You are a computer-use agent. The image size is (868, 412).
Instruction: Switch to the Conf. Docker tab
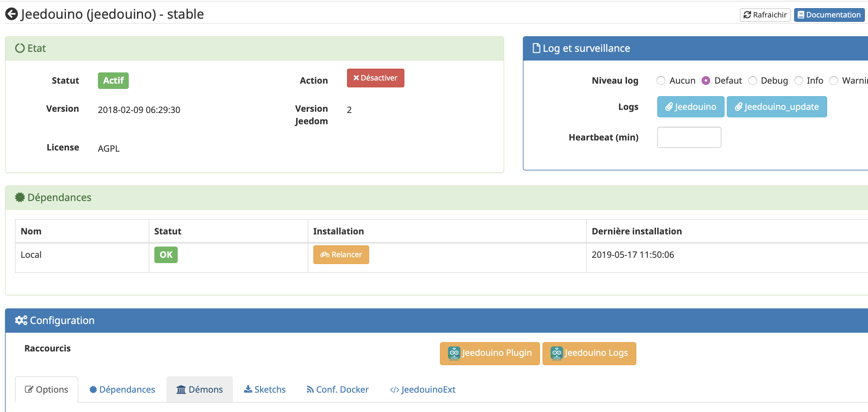(x=337, y=390)
